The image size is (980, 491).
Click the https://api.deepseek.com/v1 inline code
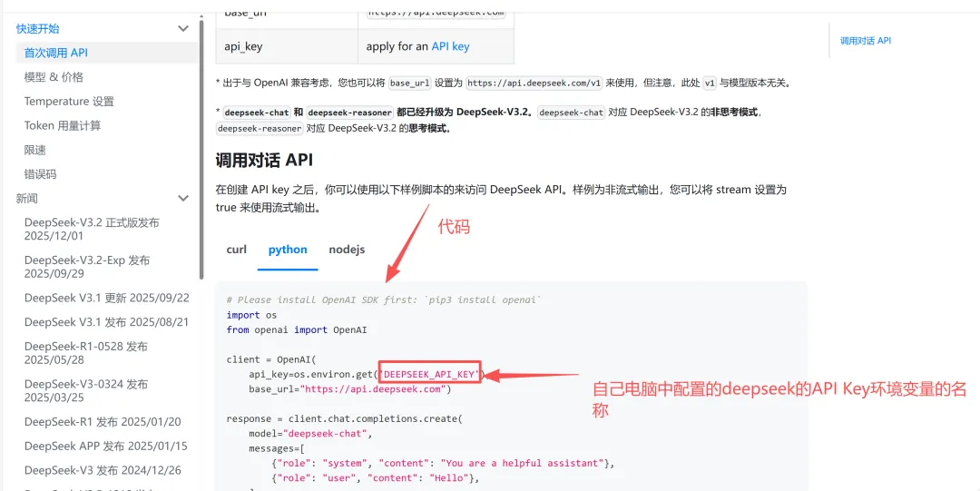tap(534, 83)
